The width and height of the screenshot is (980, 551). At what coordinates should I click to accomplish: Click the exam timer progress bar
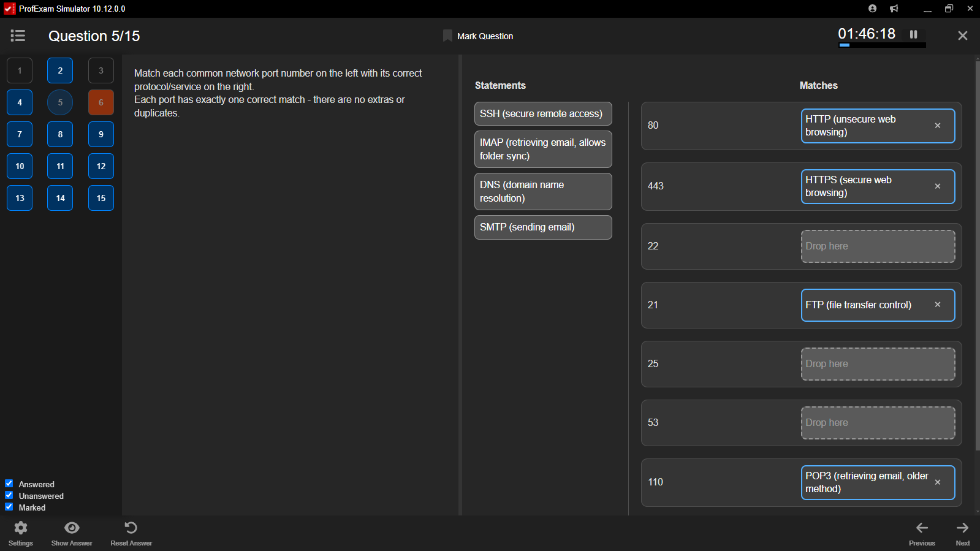click(x=882, y=45)
